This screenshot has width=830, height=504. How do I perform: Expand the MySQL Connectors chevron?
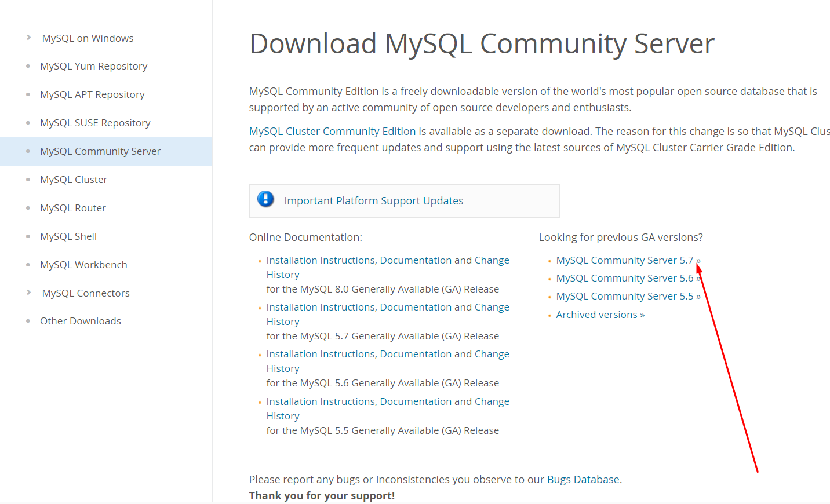tap(28, 293)
